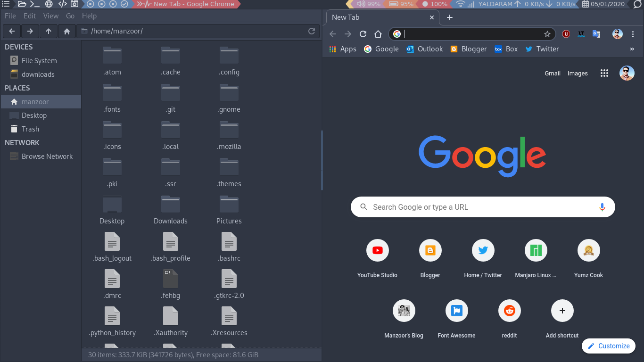The image size is (644, 362).
Task: Click the Gmail link
Action: click(x=553, y=73)
